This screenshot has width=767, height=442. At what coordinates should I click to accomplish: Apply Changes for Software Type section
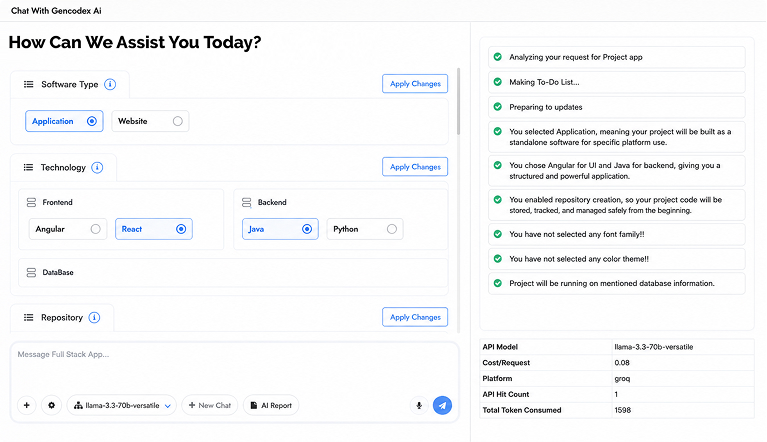point(415,84)
